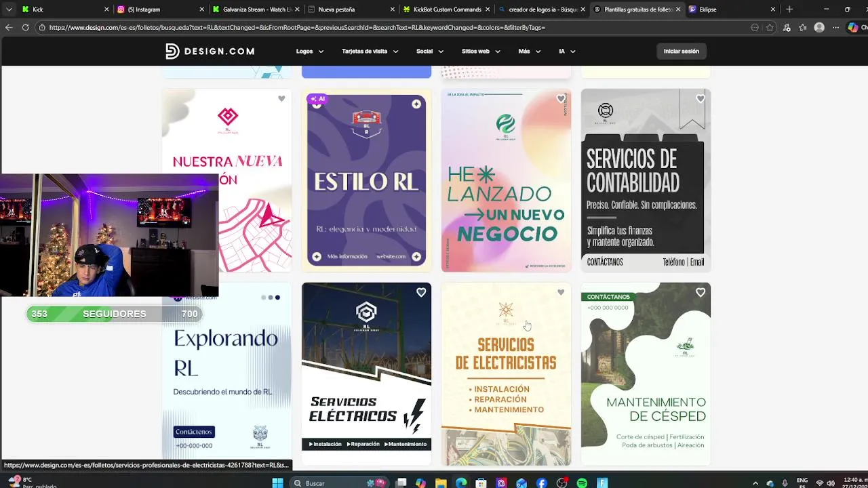Screen dimensions: 868x488
Task: Expand the Sitios web dropdown menu
Action: (x=481, y=51)
